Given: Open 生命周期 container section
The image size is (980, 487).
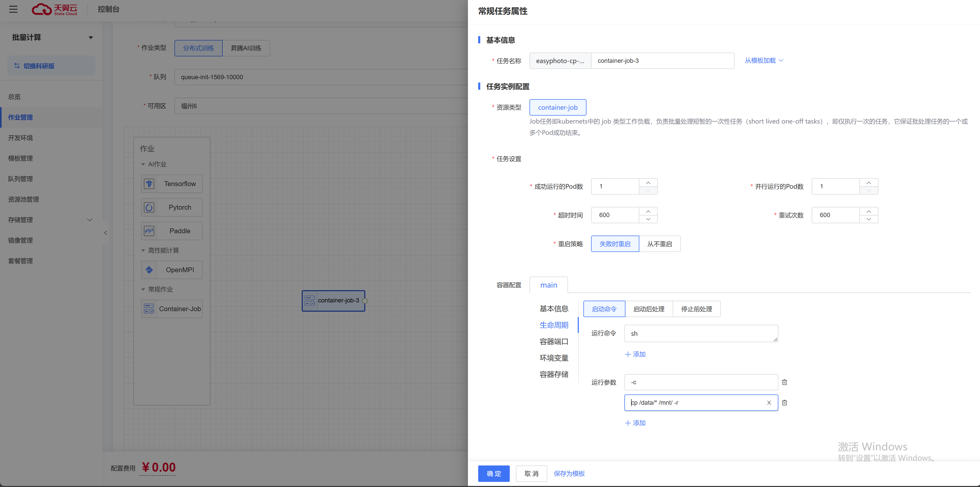Looking at the screenshot, I should (554, 326).
